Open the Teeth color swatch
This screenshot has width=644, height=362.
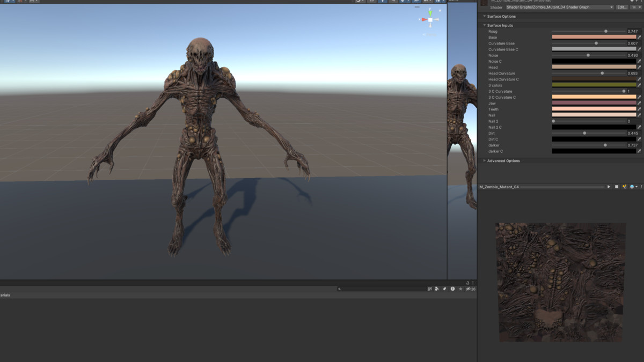(x=594, y=109)
